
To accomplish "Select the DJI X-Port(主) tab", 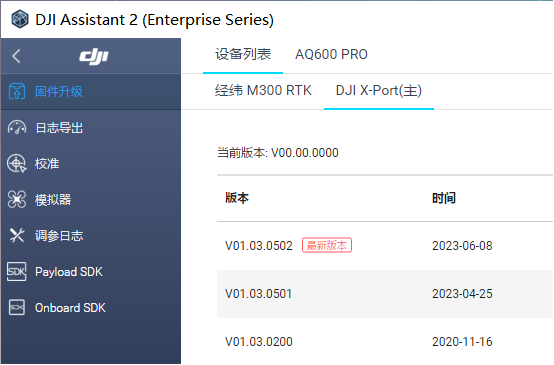I will pos(379,91).
